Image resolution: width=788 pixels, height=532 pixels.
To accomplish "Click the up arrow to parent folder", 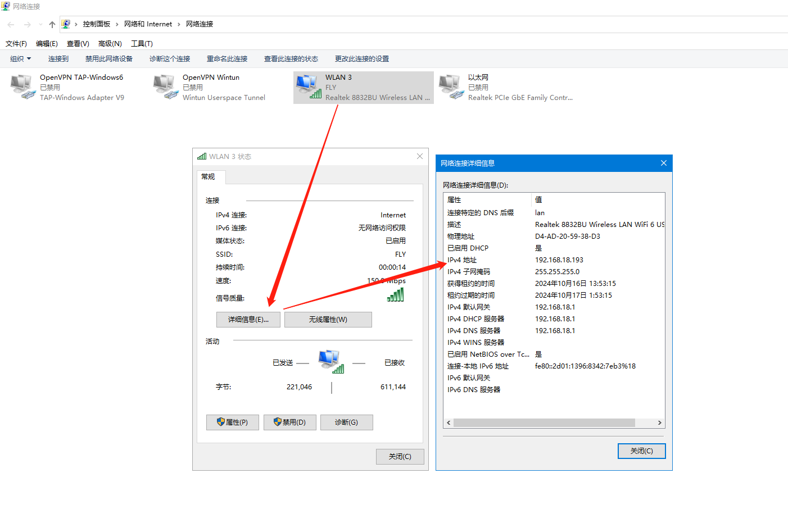I will click(x=52, y=24).
